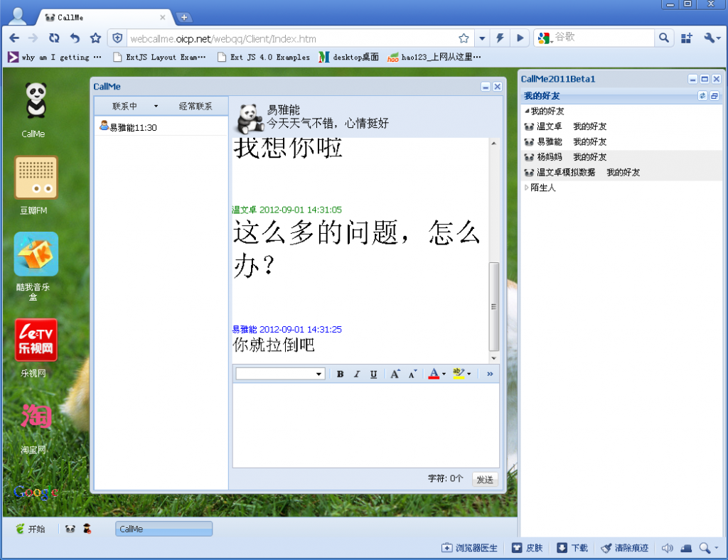728x560 pixels.
Task: Toggle bold text in chat editor
Action: (x=340, y=374)
